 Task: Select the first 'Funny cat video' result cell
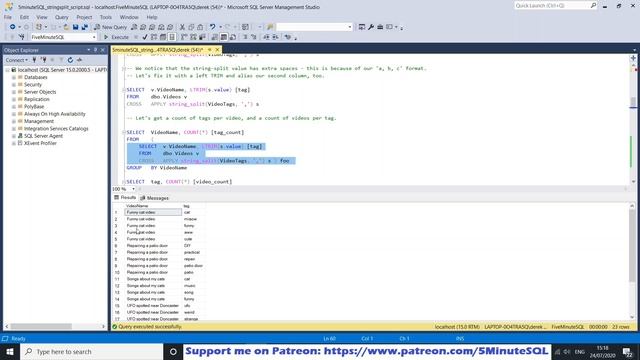pyautogui.click(x=153, y=212)
